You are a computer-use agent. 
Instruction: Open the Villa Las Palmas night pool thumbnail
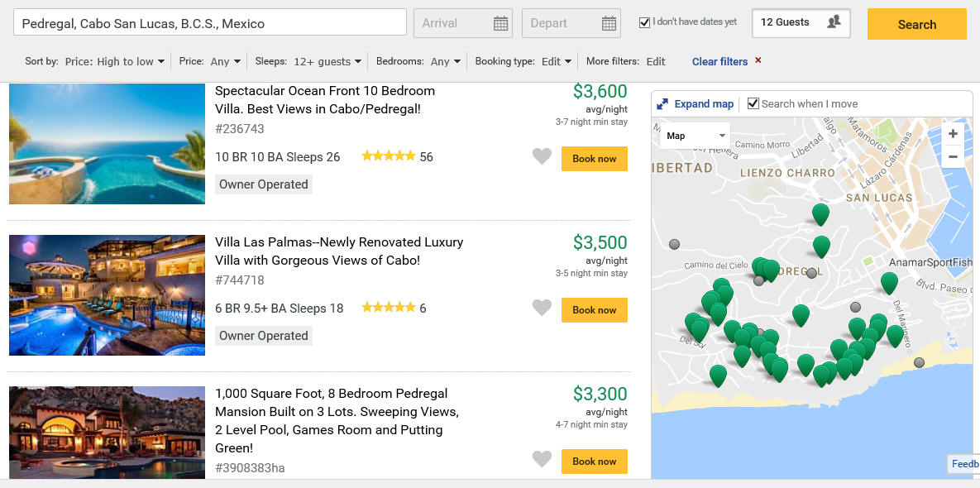tap(107, 295)
